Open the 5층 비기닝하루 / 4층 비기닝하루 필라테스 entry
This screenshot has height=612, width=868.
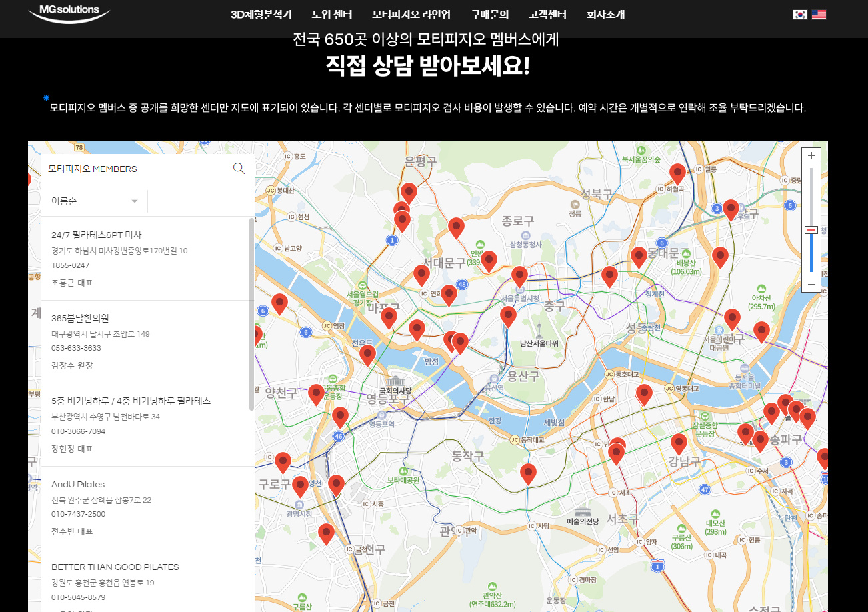coord(131,401)
